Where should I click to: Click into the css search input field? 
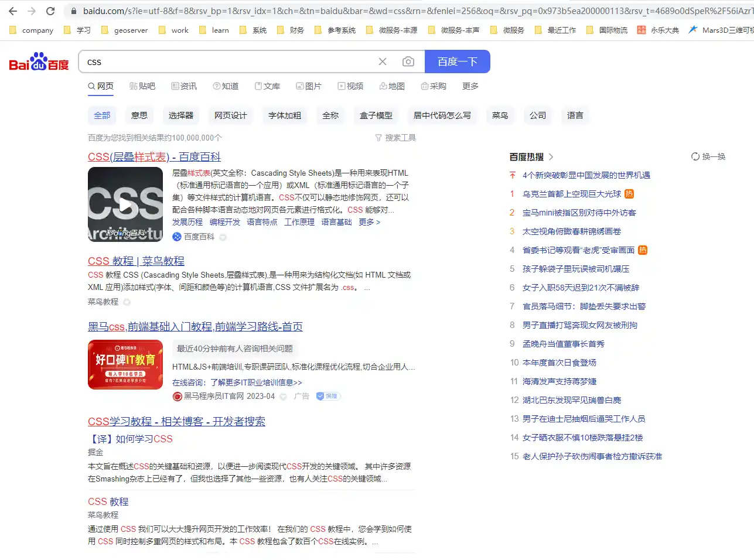(x=228, y=62)
